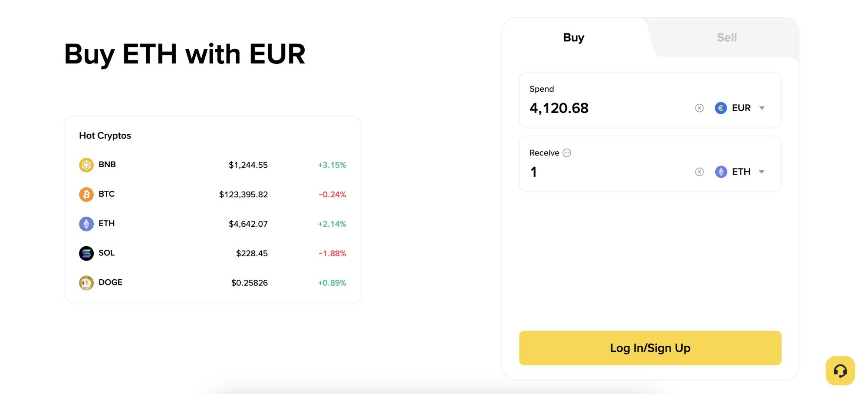The height and width of the screenshot is (394, 868).
Task: Click the Log In/Sign Up button
Action: click(x=650, y=348)
